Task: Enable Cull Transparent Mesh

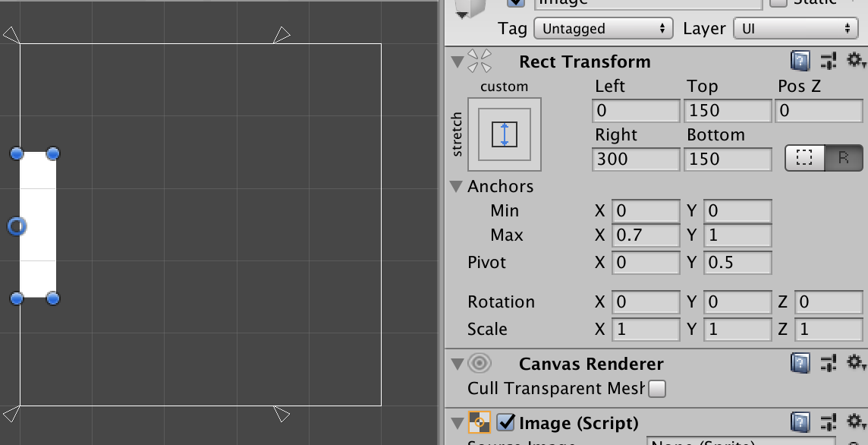Action: [x=656, y=388]
